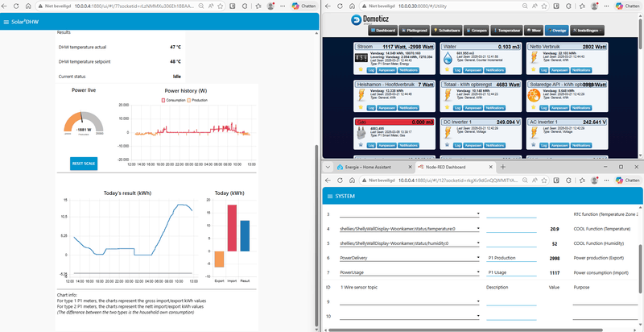Reload the Solar DHW browser page

[16, 6]
